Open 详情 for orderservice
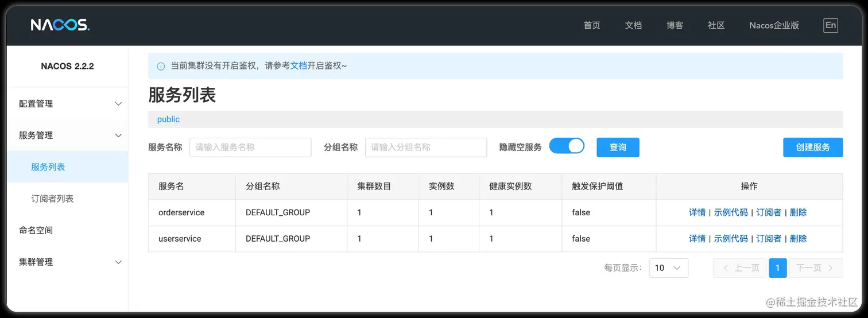This screenshot has width=868, height=318. [697, 212]
